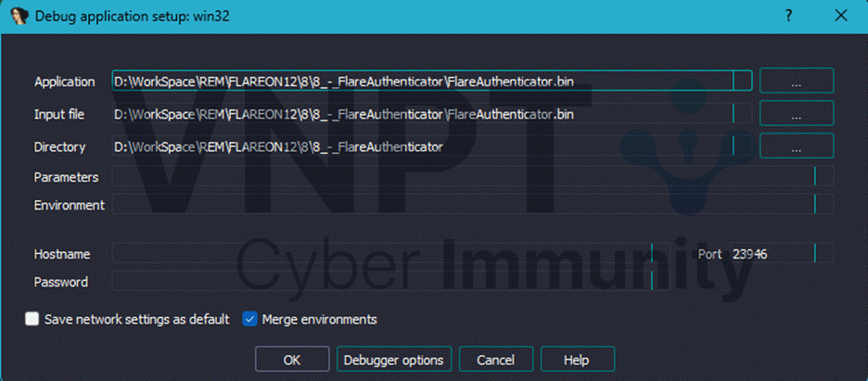Browse for the Directory path
The image size is (868, 381).
796,146
